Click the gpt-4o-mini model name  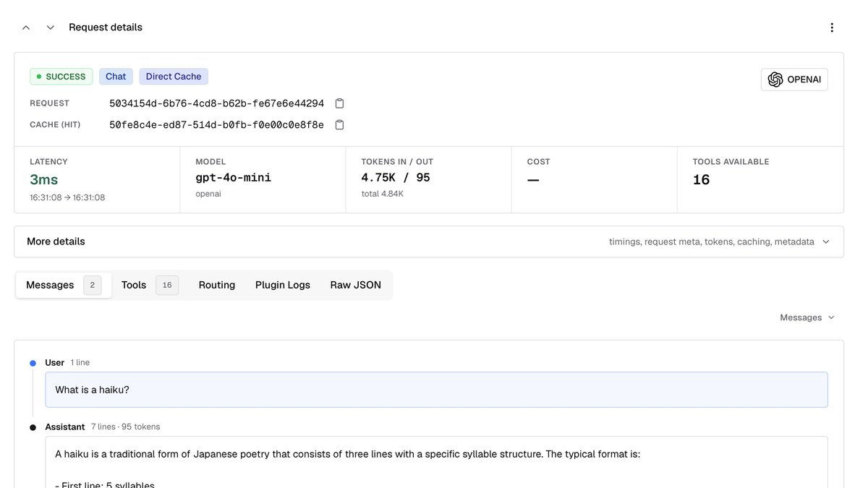[234, 178]
